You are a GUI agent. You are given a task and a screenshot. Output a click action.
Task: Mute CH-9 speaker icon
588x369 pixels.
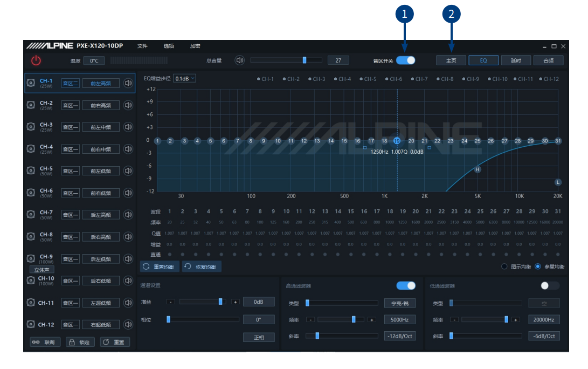tap(128, 259)
